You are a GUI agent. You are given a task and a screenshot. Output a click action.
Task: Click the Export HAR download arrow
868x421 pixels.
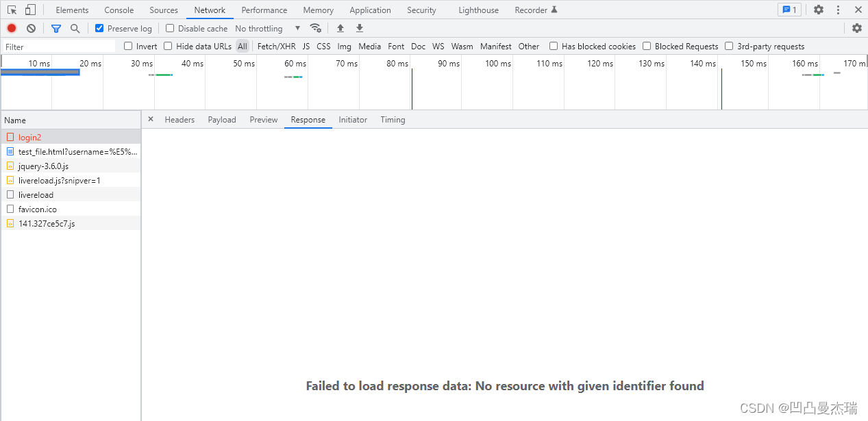point(360,29)
